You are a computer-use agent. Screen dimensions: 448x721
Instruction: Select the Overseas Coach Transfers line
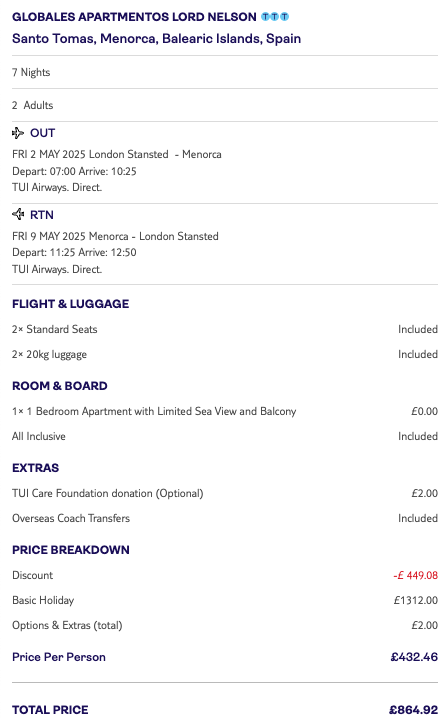pyautogui.click(x=225, y=518)
